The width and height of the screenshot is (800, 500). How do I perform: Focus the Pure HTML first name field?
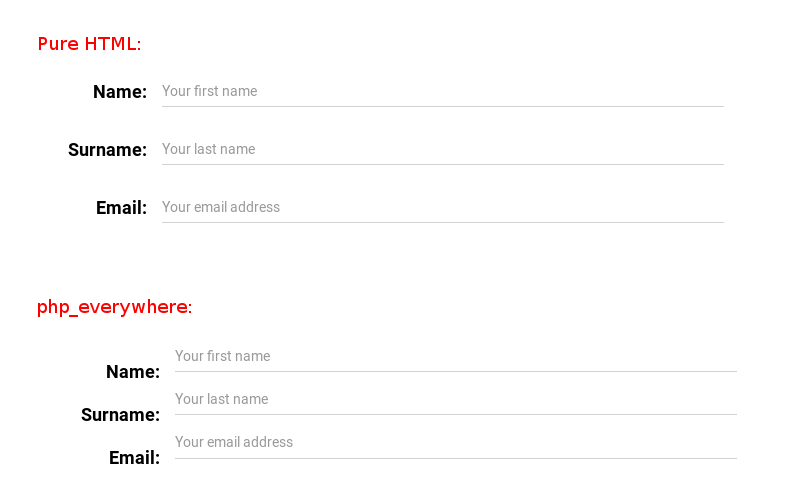[443, 92]
